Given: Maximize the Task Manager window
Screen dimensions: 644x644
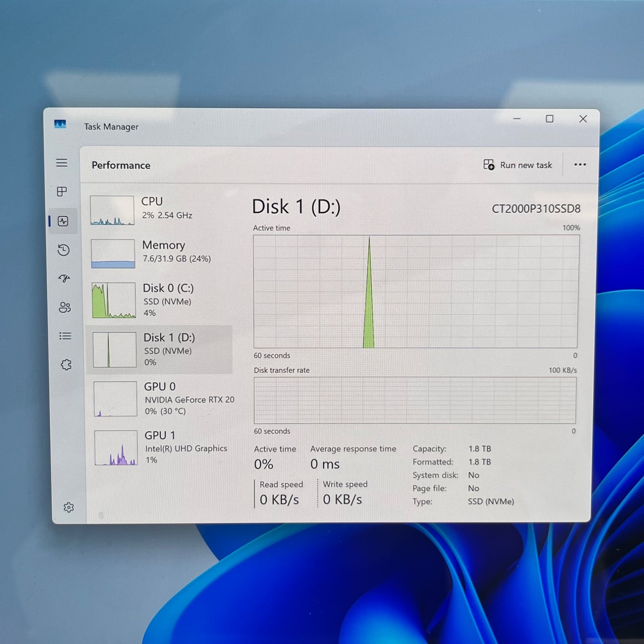Looking at the screenshot, I should [550, 119].
